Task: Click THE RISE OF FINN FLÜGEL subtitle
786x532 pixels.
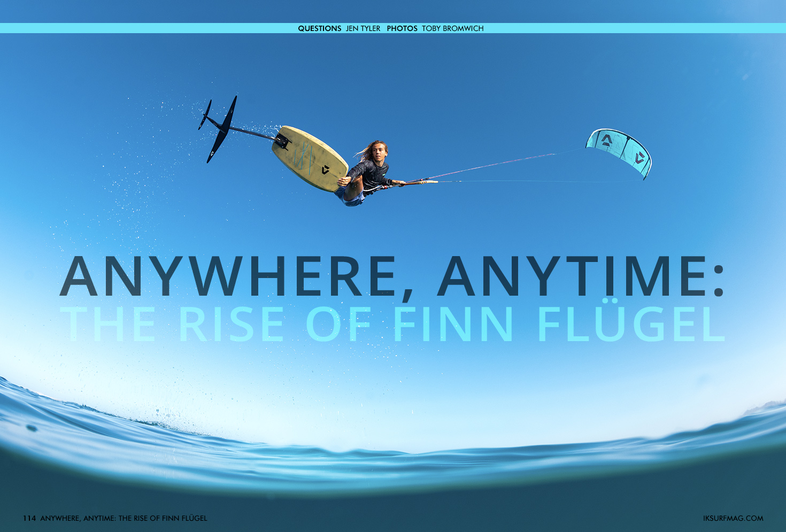Action: point(391,325)
